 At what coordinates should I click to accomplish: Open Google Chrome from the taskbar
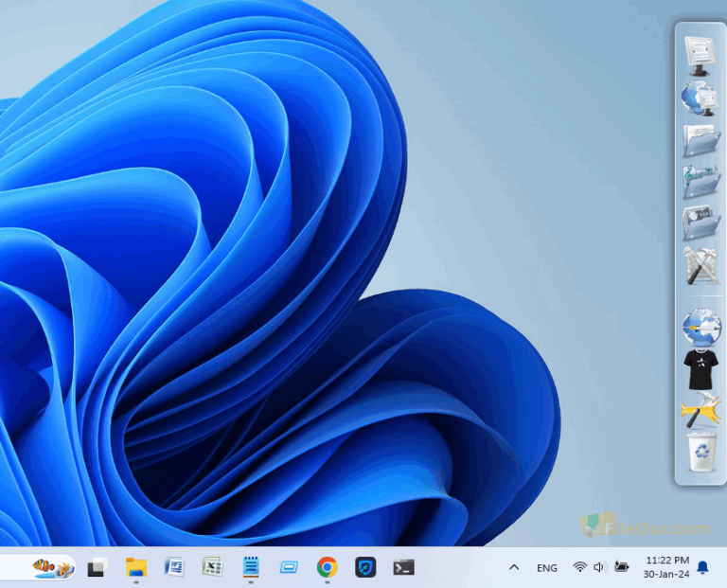click(x=327, y=567)
